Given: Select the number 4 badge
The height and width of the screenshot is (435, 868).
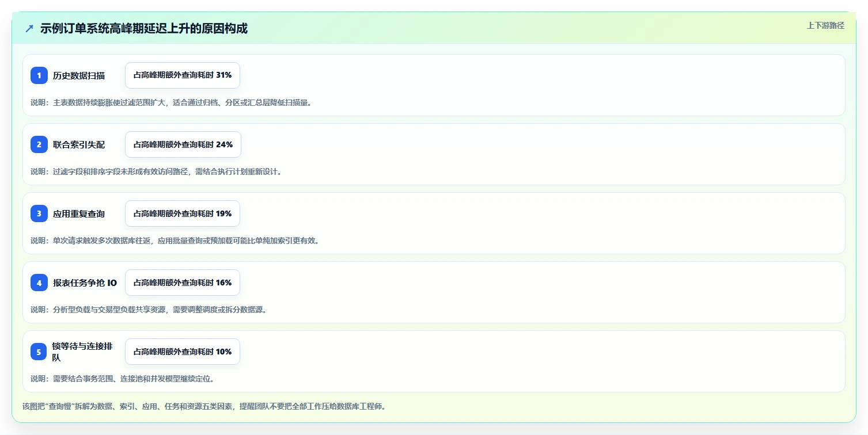Looking at the screenshot, I should tap(39, 283).
